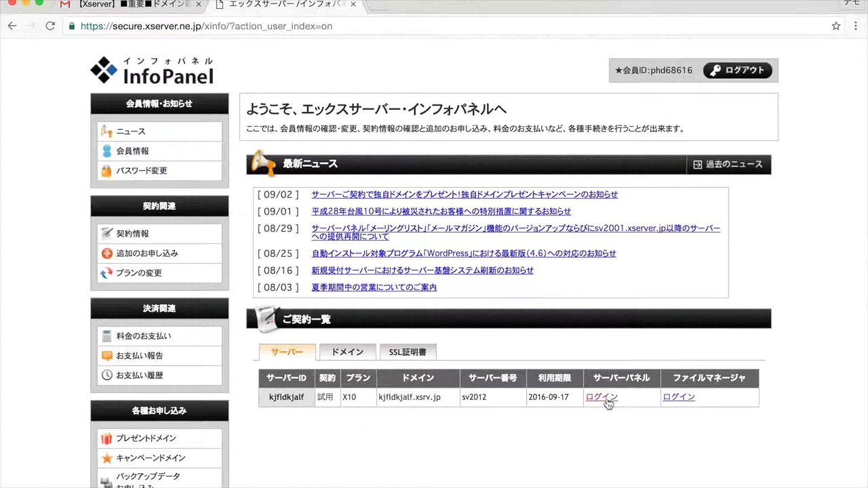
Task: Open お支払い報告 in the sidebar
Action: tap(159, 355)
